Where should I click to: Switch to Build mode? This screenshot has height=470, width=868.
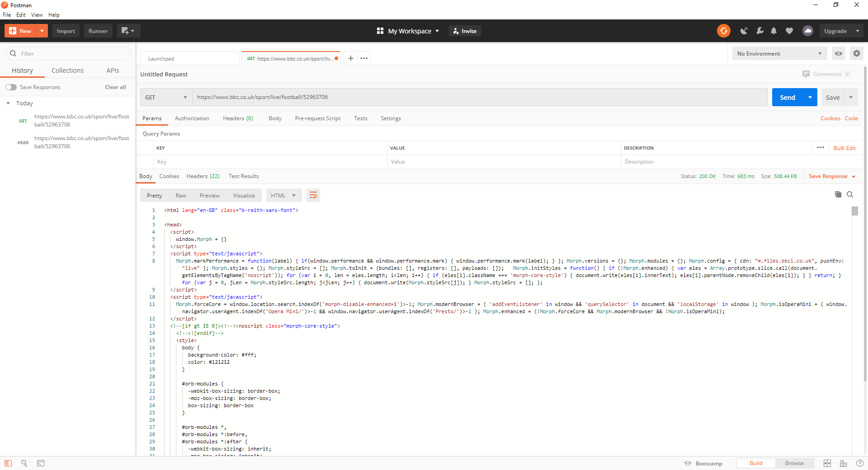(x=756, y=463)
